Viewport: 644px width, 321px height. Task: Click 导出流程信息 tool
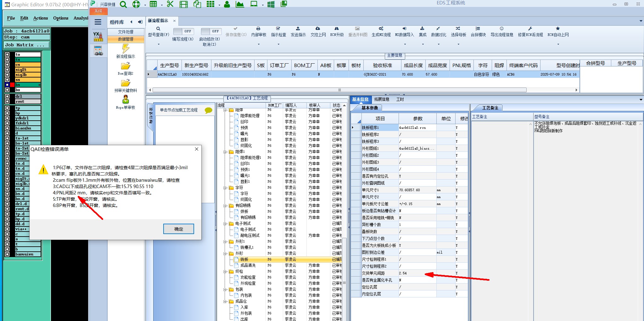[502, 32]
